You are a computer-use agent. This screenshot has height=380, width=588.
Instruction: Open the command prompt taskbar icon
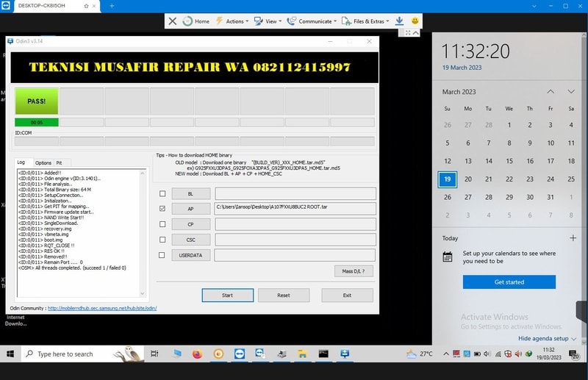(323, 354)
